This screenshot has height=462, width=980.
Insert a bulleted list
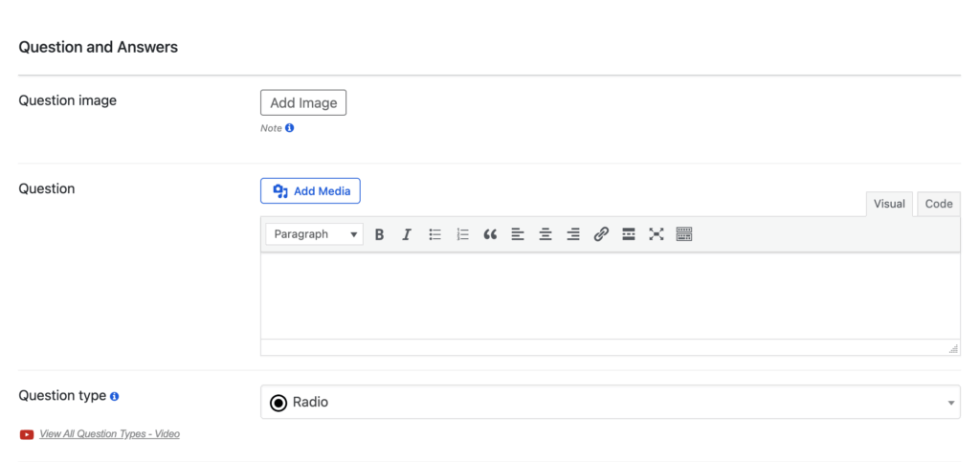[435, 234]
